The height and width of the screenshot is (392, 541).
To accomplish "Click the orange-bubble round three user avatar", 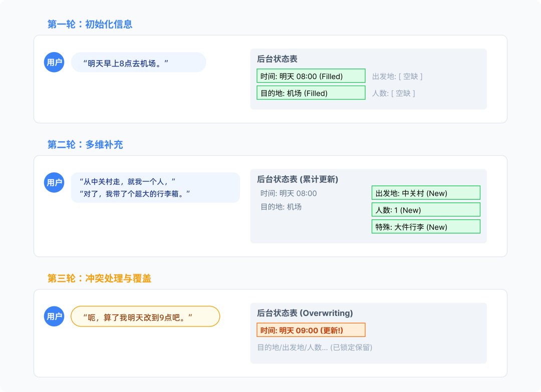I will point(54,316).
